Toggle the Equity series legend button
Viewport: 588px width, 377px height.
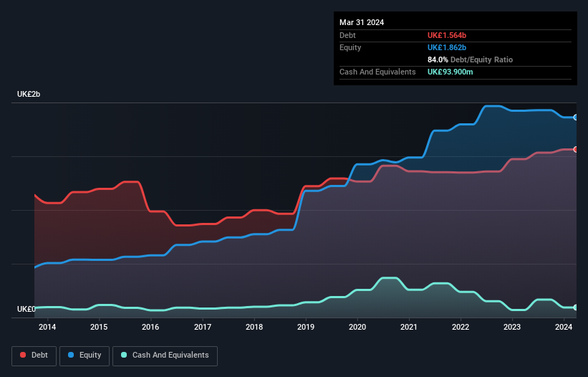(x=85, y=355)
